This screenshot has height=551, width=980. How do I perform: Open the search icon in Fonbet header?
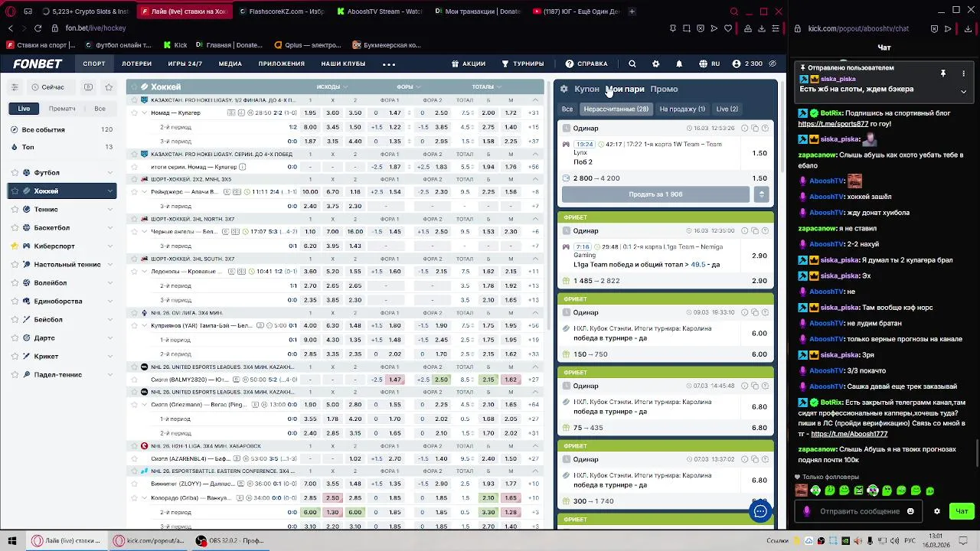[x=632, y=64]
